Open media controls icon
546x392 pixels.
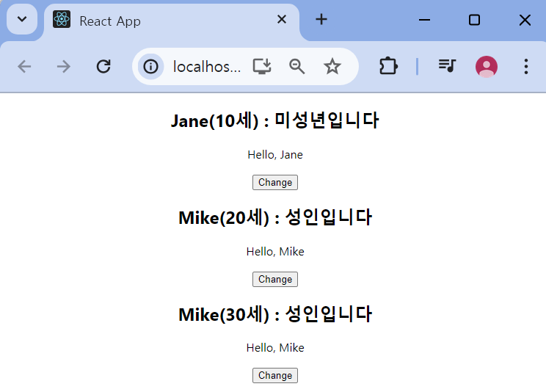[x=447, y=65]
